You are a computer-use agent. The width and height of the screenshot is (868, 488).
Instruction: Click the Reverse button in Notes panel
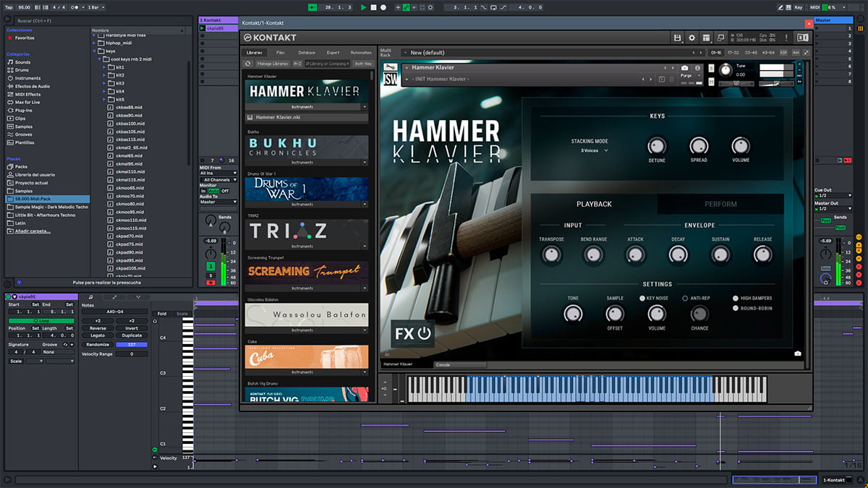(98, 328)
